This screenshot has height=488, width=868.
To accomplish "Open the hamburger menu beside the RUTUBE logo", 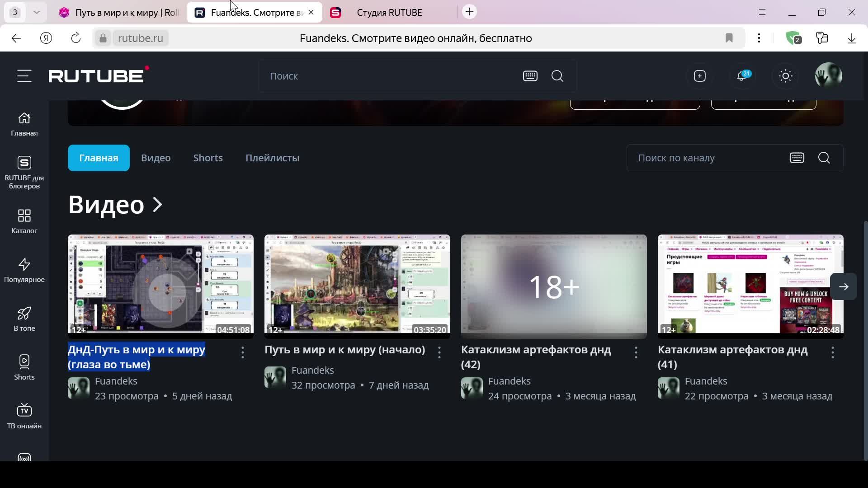I will (24, 76).
